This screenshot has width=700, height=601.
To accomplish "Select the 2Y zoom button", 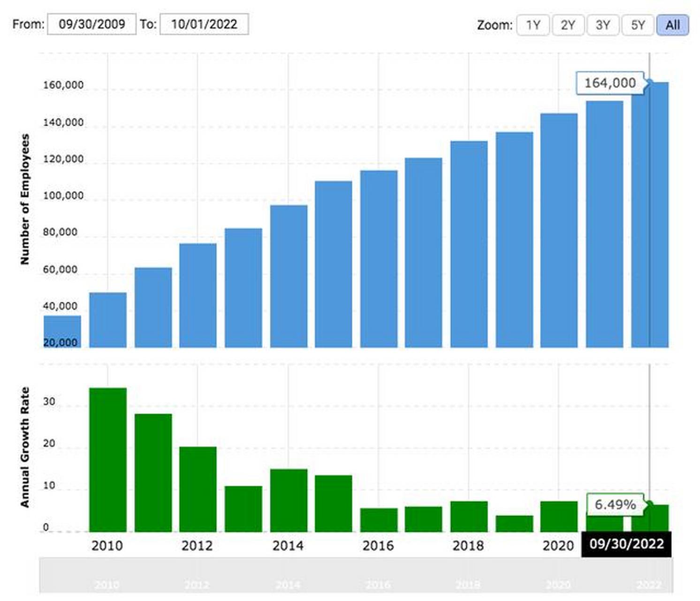I will 568,25.
